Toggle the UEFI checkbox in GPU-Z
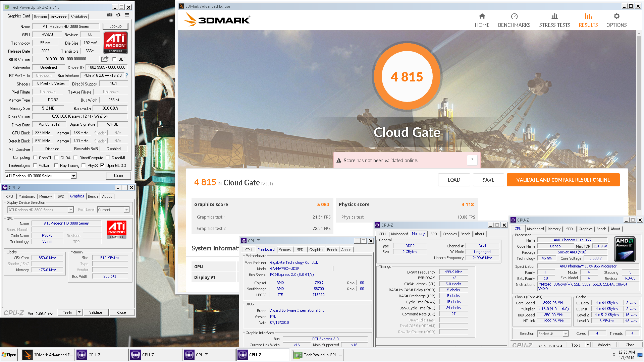This screenshot has width=644, height=362. 114,59
